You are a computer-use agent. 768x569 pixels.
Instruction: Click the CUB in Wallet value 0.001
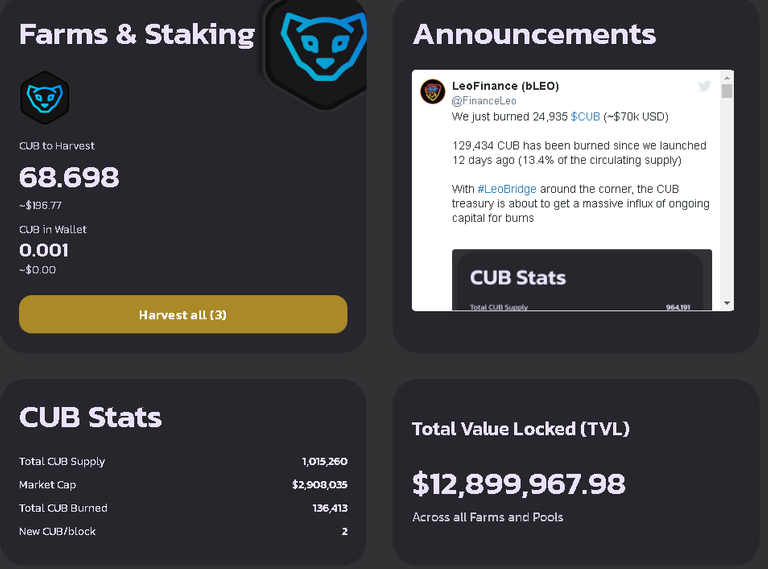click(x=44, y=250)
